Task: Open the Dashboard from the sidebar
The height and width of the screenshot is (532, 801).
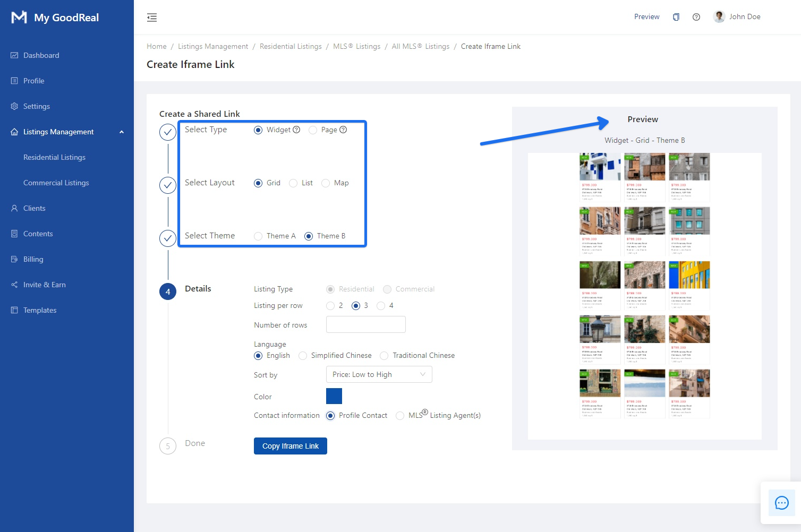Action: (41, 55)
